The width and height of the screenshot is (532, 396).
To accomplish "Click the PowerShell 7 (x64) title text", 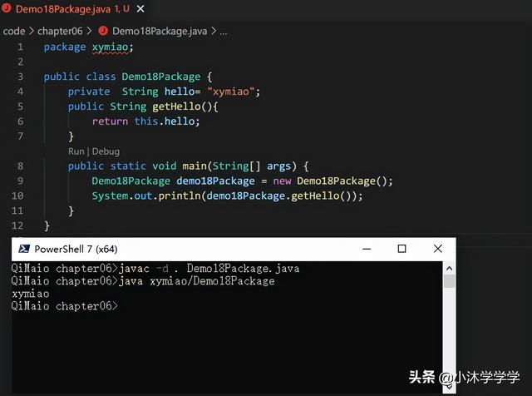I will click(x=76, y=250).
